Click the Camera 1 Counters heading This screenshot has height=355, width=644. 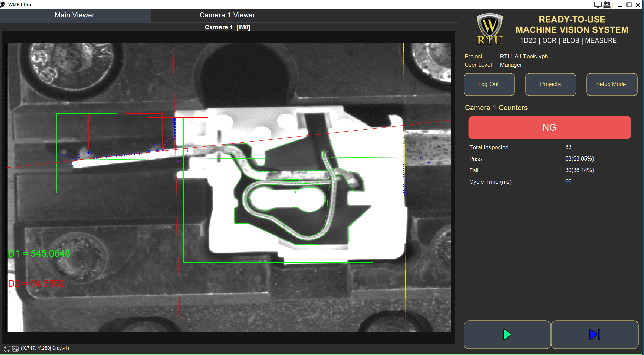coord(496,108)
